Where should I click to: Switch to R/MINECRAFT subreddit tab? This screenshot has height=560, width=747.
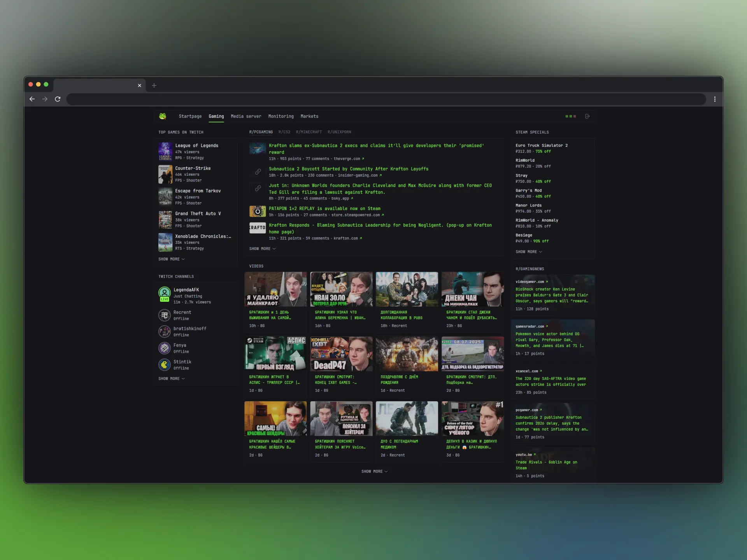point(309,132)
